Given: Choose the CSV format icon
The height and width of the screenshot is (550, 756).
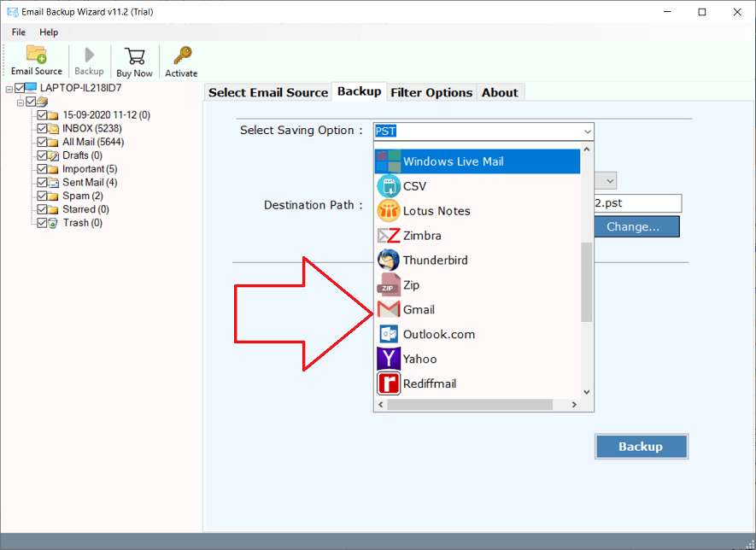Looking at the screenshot, I should [388, 186].
